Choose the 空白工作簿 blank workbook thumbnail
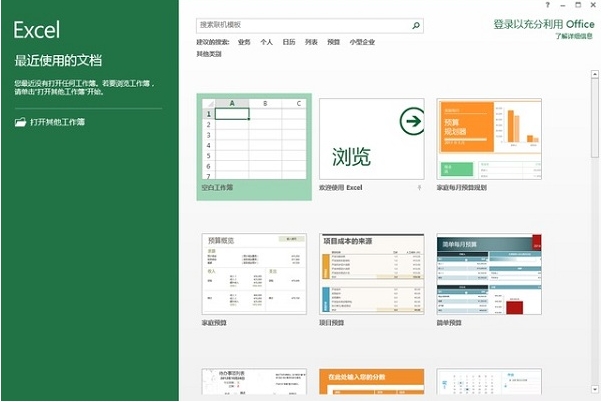610x402 pixels. click(254, 139)
